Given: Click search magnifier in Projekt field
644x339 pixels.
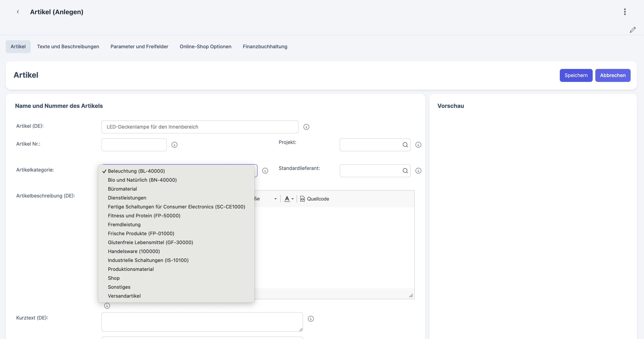Looking at the screenshot, I should tap(405, 145).
